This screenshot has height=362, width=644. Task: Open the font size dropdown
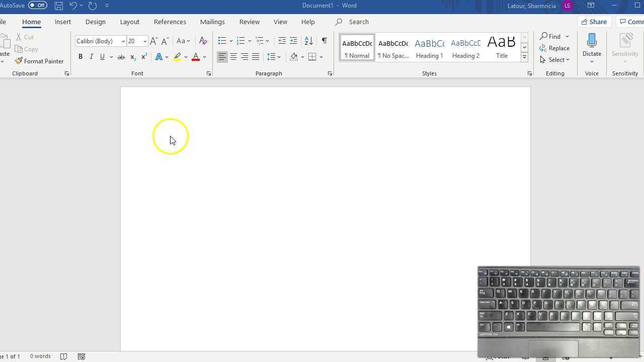click(x=145, y=41)
